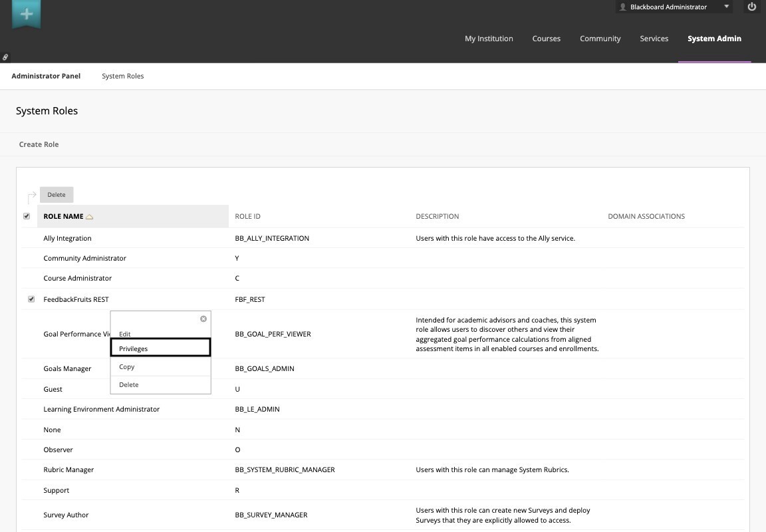
Task: Choose Edit in the context menu
Action: [125, 334]
